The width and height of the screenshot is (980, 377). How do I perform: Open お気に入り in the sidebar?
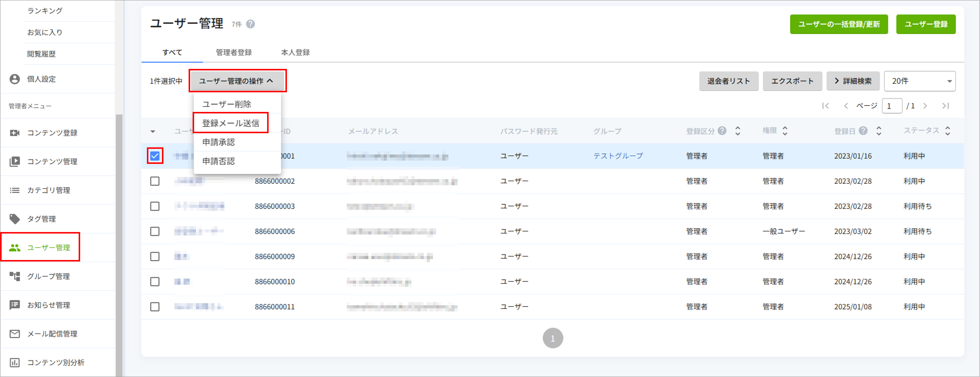coord(45,32)
